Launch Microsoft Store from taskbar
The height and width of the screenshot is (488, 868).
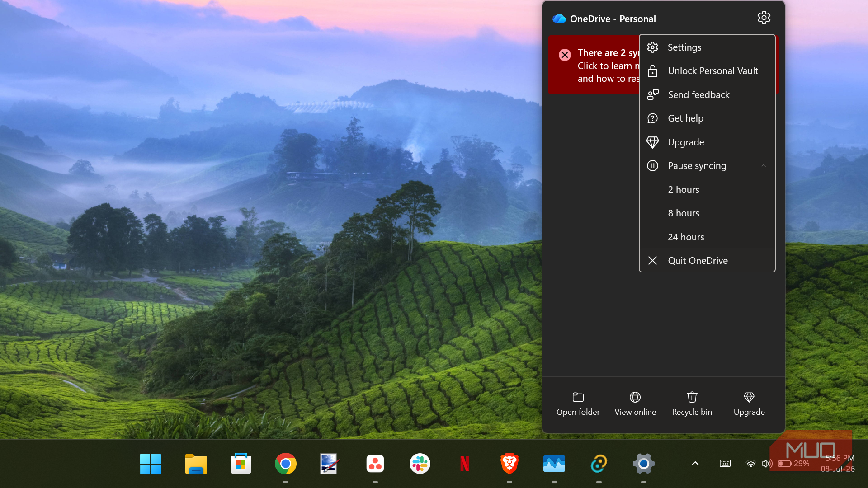point(241,464)
